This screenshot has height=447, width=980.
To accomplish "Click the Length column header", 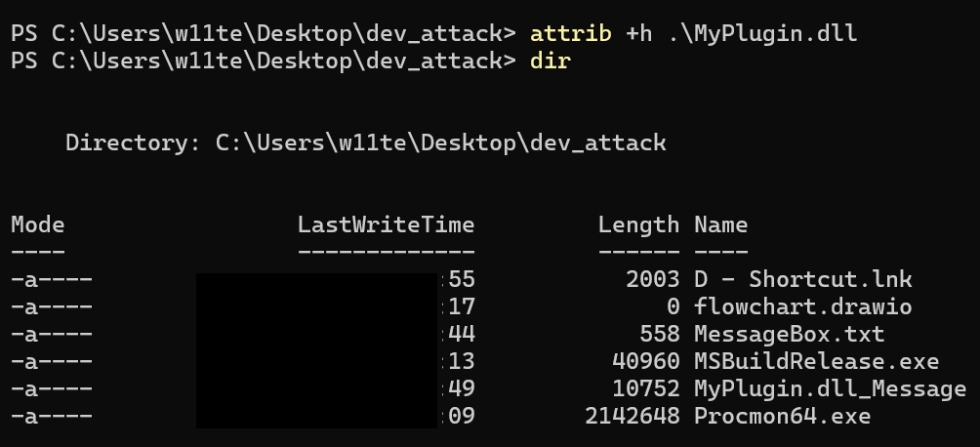I will 638,225.
